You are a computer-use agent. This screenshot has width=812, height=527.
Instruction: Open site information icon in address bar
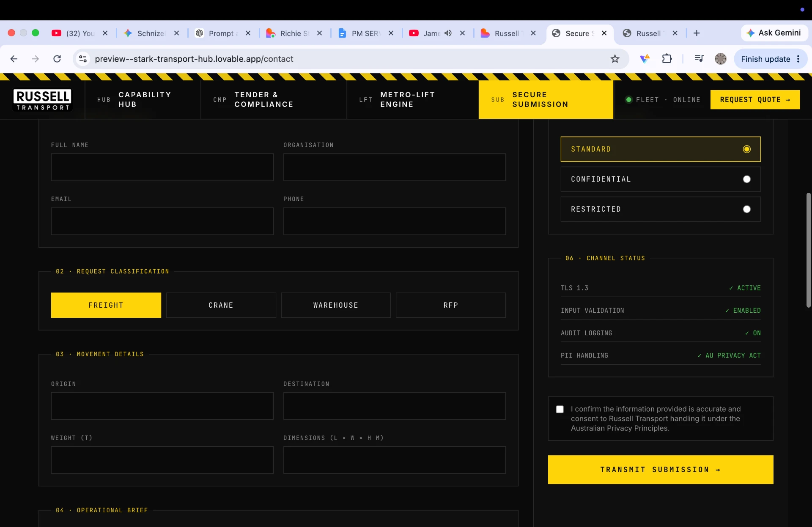click(x=83, y=59)
